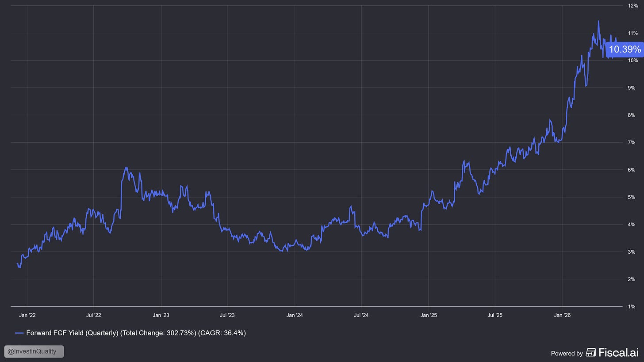
Task: Select the Forward FCF Yield (Quarterly) legend label
Action: point(73,333)
